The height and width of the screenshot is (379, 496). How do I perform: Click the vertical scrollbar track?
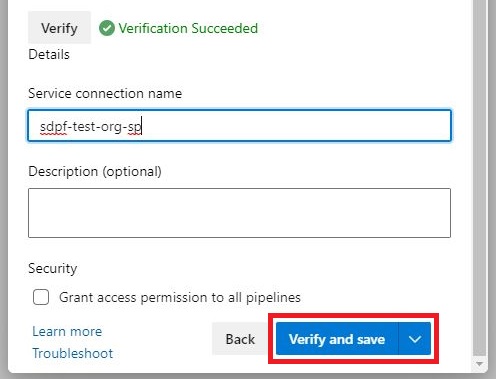click(479, 177)
